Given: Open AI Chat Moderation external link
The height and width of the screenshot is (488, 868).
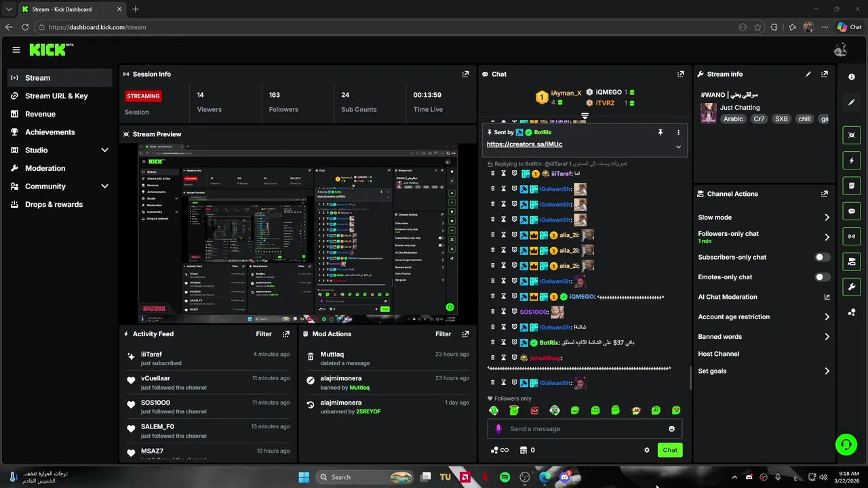Looking at the screenshot, I should click(827, 297).
